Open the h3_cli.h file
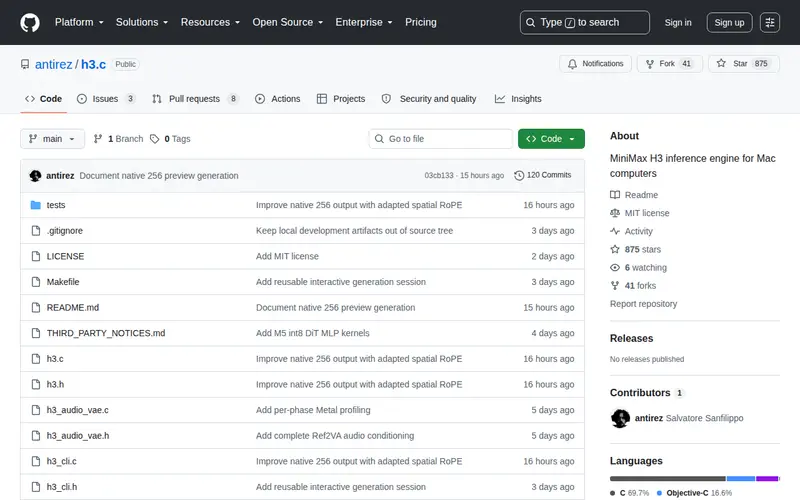 [62, 487]
